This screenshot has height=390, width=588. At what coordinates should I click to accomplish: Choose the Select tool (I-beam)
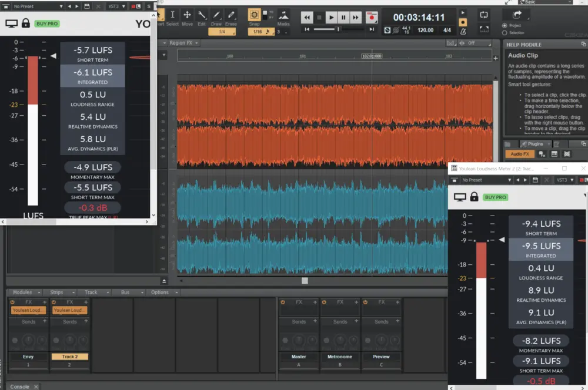pyautogui.click(x=172, y=15)
